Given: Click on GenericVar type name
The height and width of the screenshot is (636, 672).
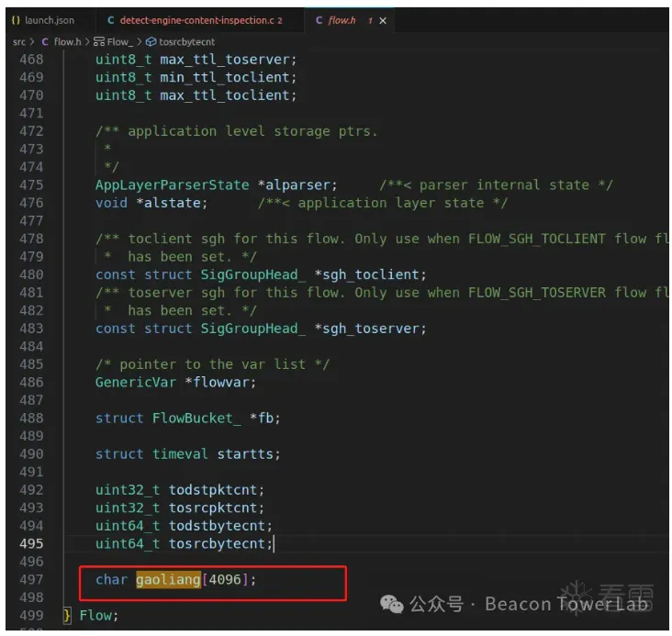Looking at the screenshot, I should (x=136, y=382).
